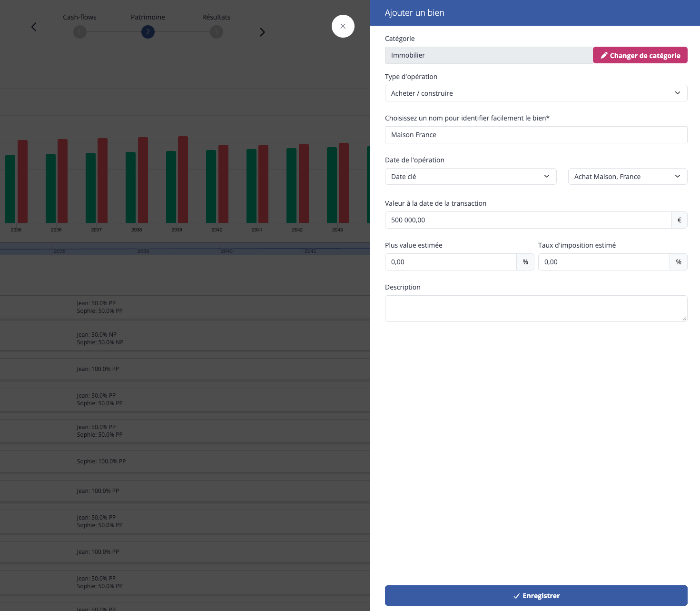Image resolution: width=700 pixels, height=611 pixels.
Task: Click the chart range slider strip
Action: coord(185,249)
